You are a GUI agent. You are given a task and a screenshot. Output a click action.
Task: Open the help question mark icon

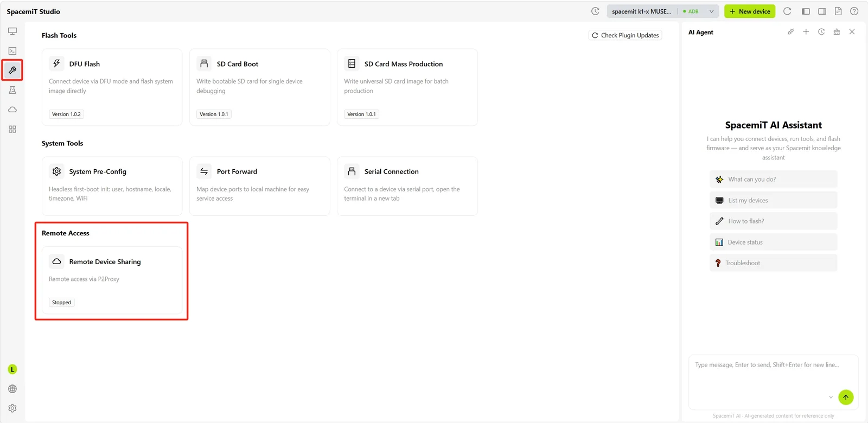point(854,11)
